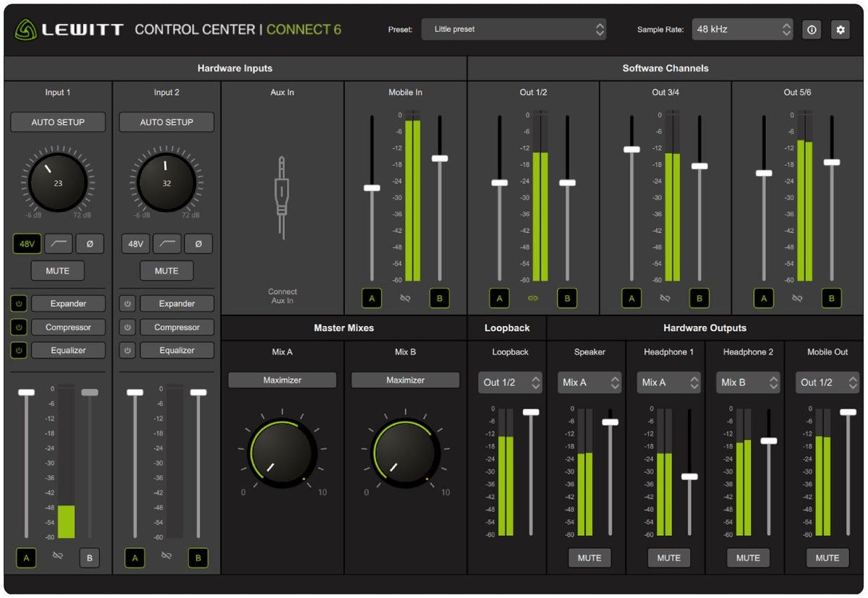868x598 pixels.
Task: Unlink Out 1/2 faders via link icon
Action: point(532,297)
